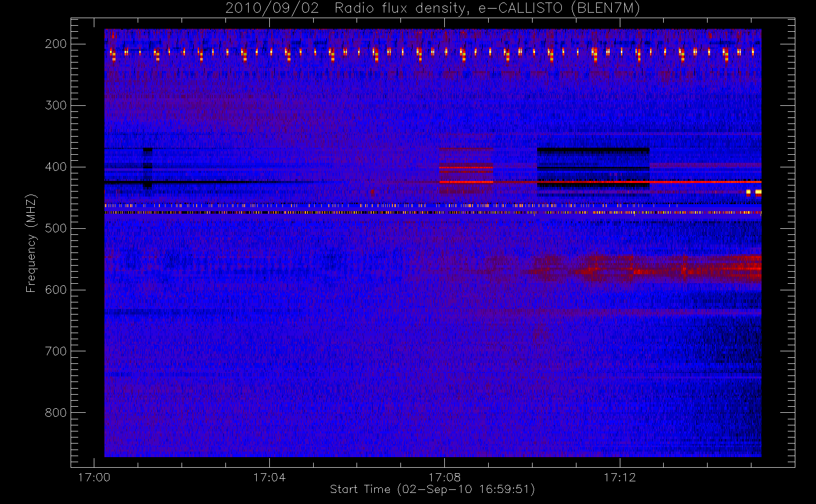Select the 300 frequency tick label
The width and height of the screenshot is (816, 504).
(56, 105)
